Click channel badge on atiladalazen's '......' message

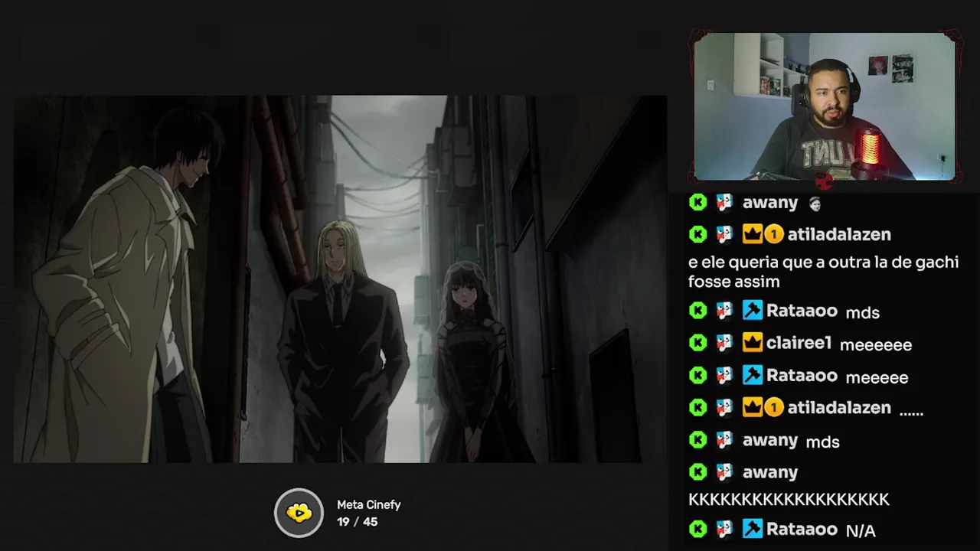click(x=724, y=408)
